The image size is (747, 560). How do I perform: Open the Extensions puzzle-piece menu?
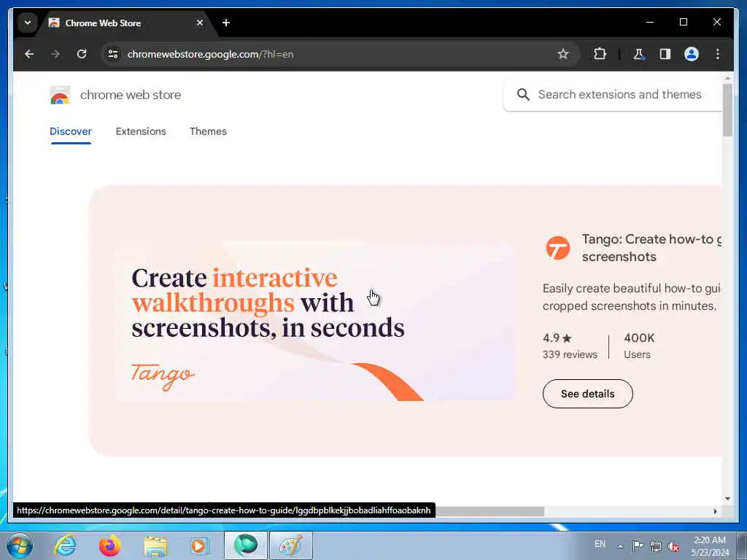pos(600,54)
